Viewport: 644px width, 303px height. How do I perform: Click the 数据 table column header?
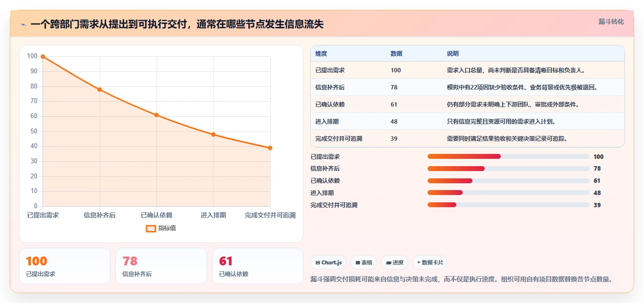397,54
